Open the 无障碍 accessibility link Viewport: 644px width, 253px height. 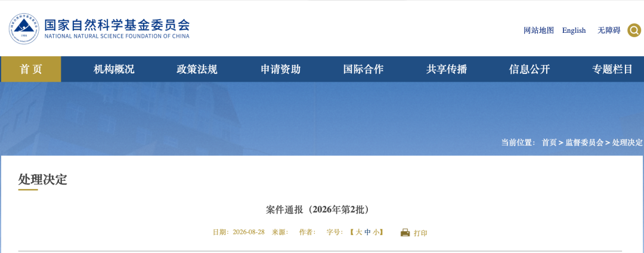pos(609,30)
